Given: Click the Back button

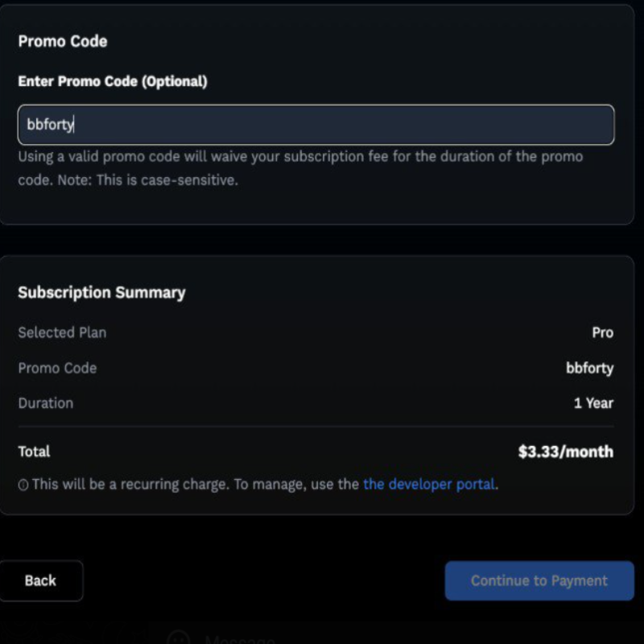Looking at the screenshot, I should tap(41, 580).
